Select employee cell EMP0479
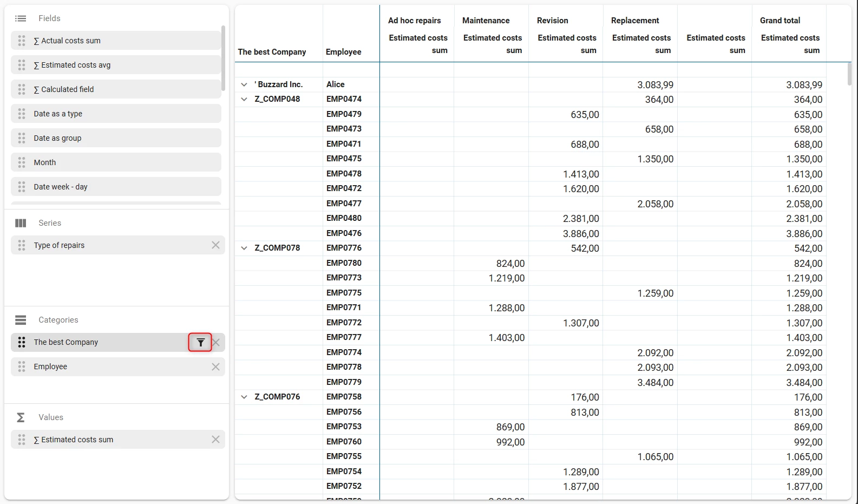Viewport: 858px width, 504px height. pos(344,114)
